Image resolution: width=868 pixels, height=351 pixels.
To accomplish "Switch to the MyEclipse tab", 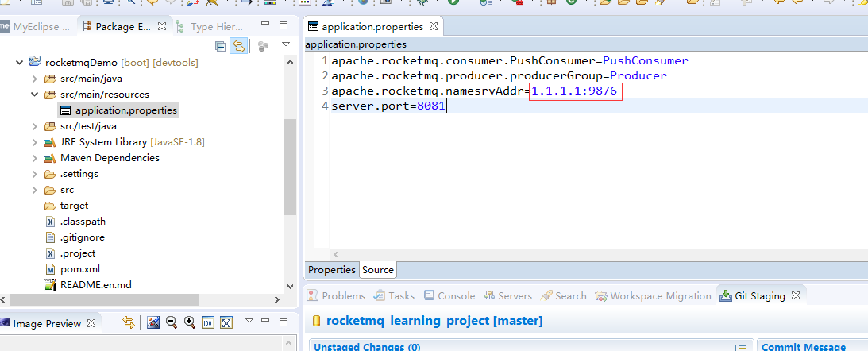I will click(x=36, y=26).
